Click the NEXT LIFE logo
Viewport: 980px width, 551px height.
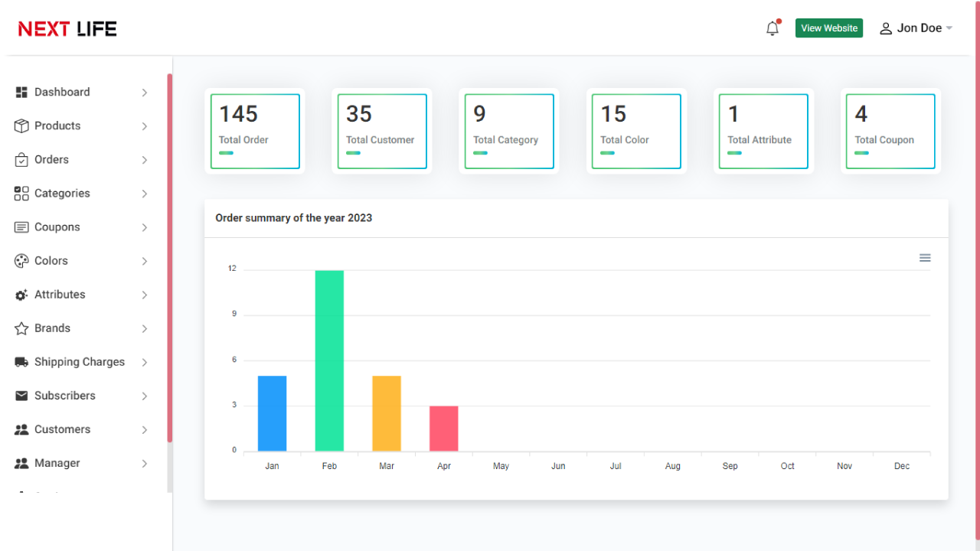click(67, 28)
